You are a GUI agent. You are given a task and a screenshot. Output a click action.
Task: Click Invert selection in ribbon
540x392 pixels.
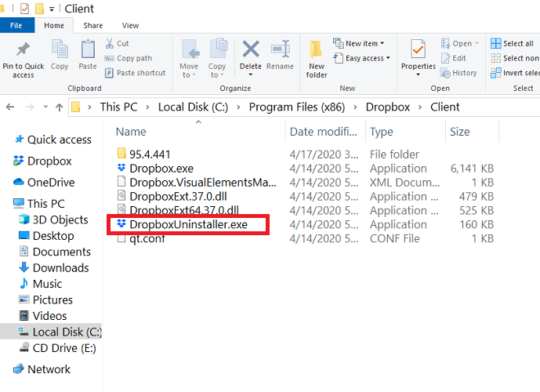(x=515, y=73)
